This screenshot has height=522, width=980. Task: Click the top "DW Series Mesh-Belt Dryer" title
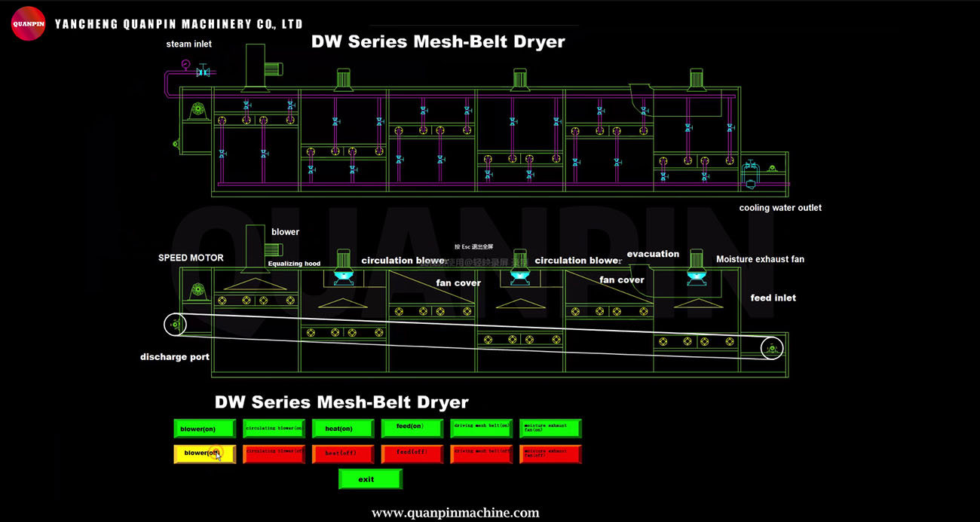[x=438, y=41]
